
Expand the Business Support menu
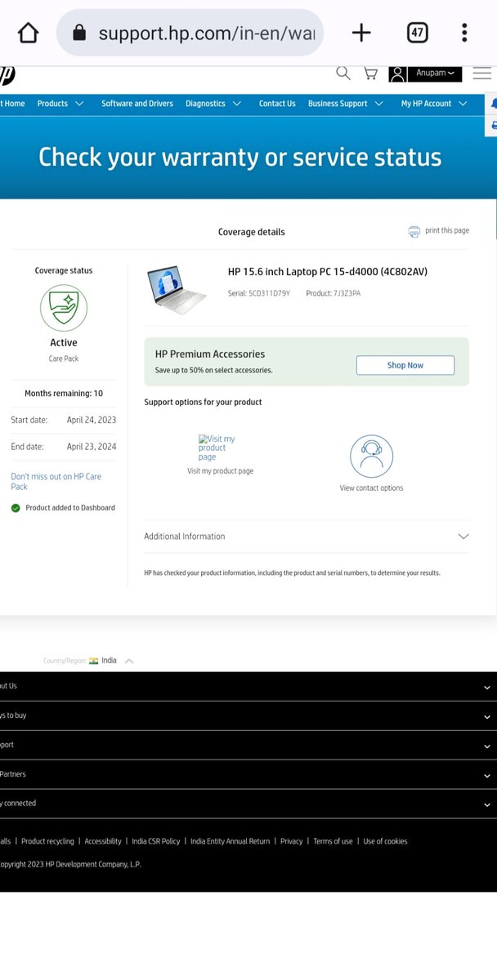click(x=346, y=104)
